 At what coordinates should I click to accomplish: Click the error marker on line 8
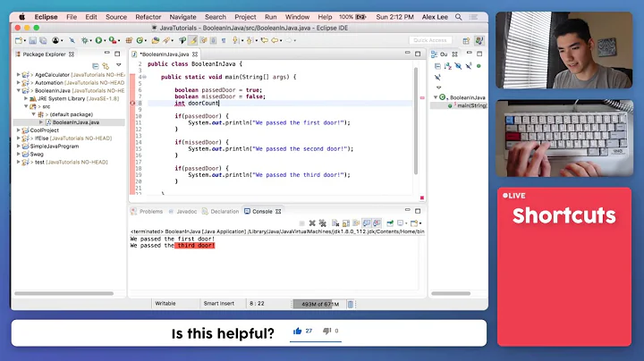point(132,103)
